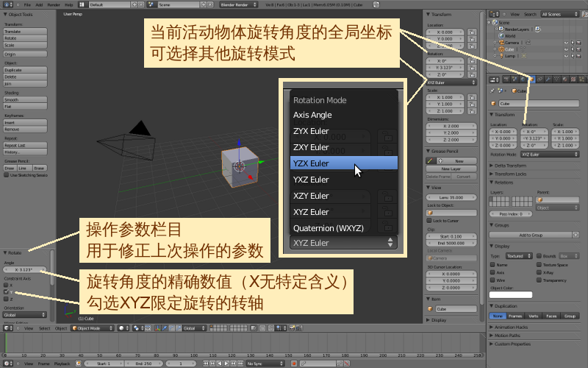The height and width of the screenshot is (368, 588).
Task: Open Select menu in 3D view header
Action: tap(44, 328)
